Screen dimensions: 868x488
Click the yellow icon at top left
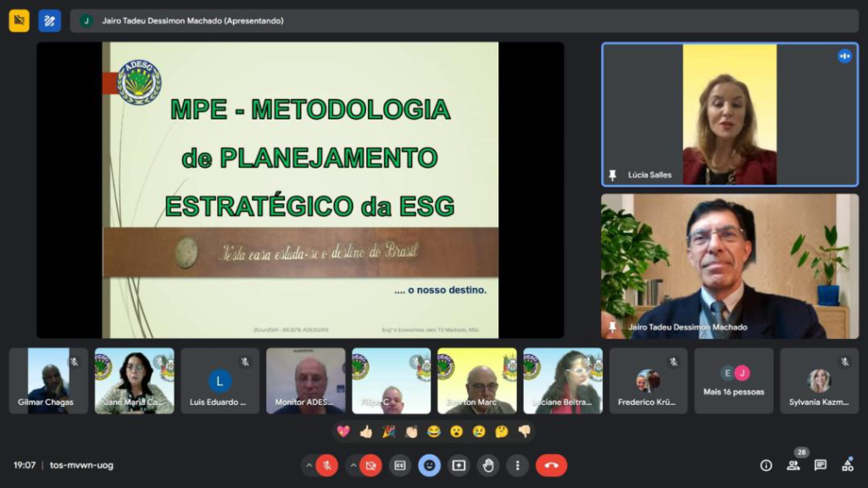(x=19, y=20)
